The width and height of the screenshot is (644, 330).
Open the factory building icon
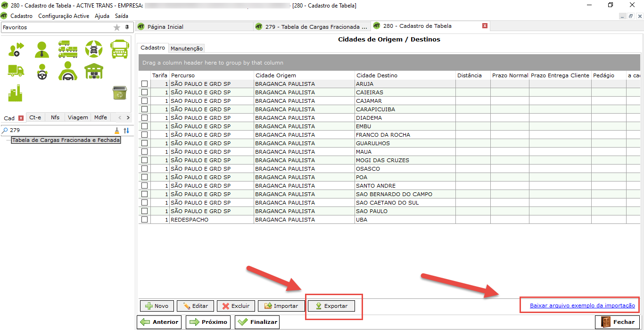point(15,93)
